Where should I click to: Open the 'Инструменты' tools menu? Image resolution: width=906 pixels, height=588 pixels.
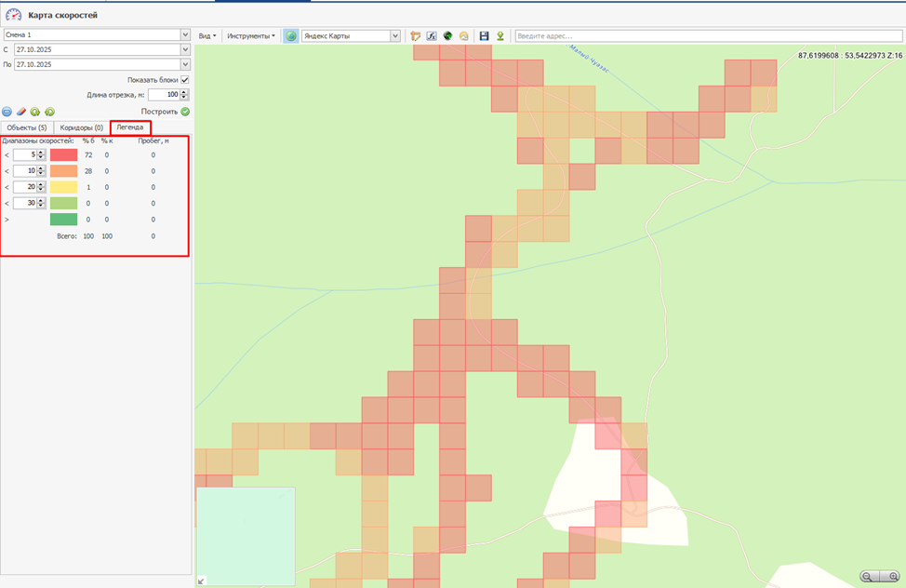[251, 35]
